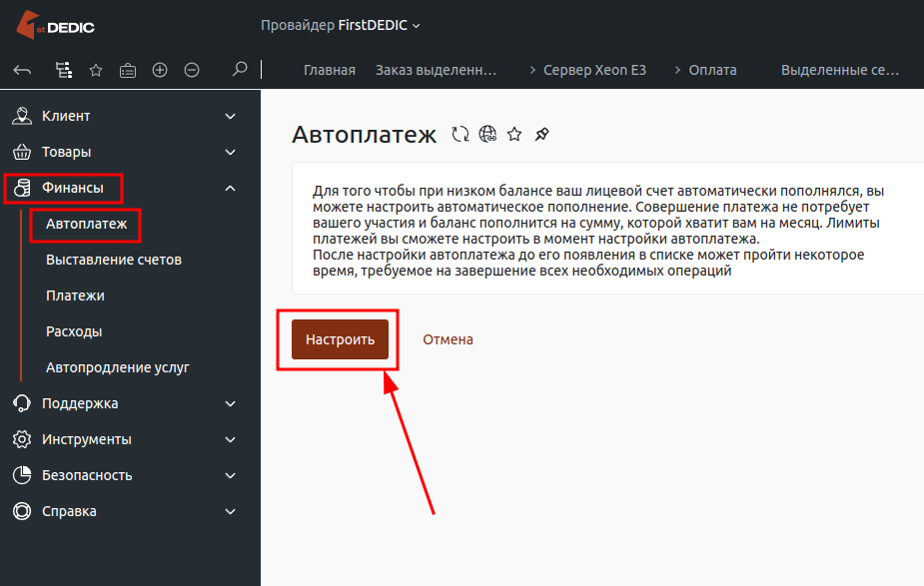The width and height of the screenshot is (924, 586).
Task: Click the favorites star in the toolbar
Action: 96,71
